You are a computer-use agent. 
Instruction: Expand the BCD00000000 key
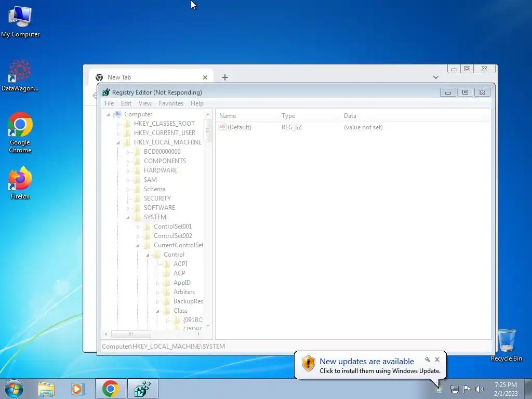point(128,152)
